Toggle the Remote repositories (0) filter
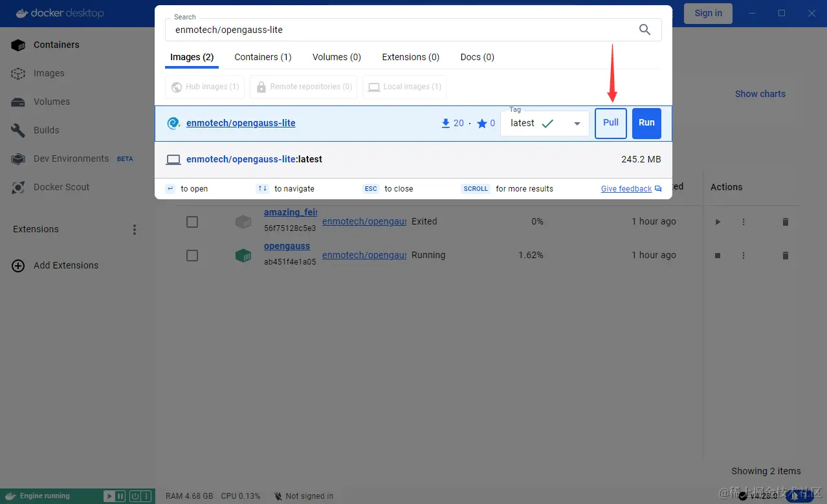This screenshot has height=504, width=827. [303, 87]
